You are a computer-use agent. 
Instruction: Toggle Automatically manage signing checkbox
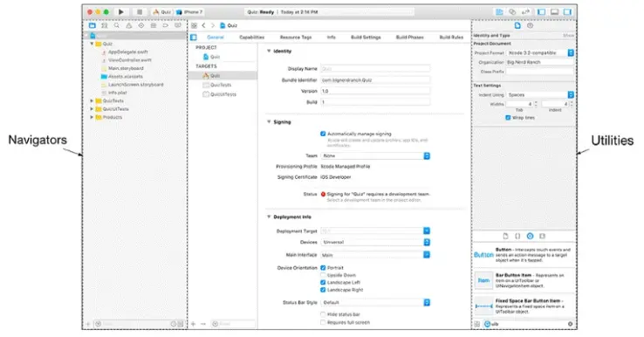pos(323,134)
